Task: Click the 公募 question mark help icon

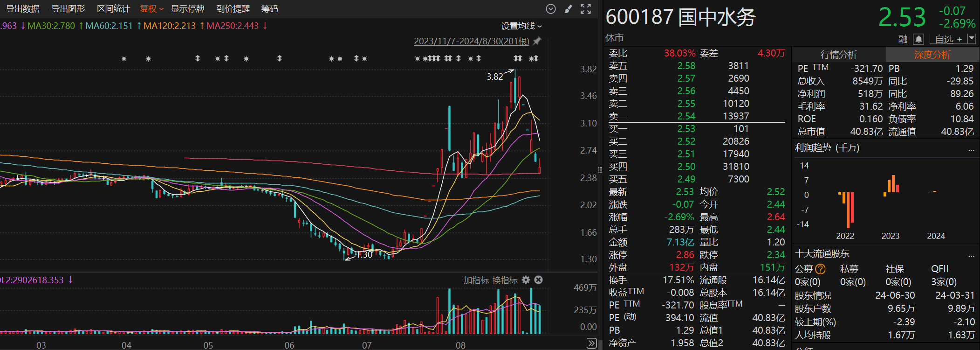Action: (821, 269)
